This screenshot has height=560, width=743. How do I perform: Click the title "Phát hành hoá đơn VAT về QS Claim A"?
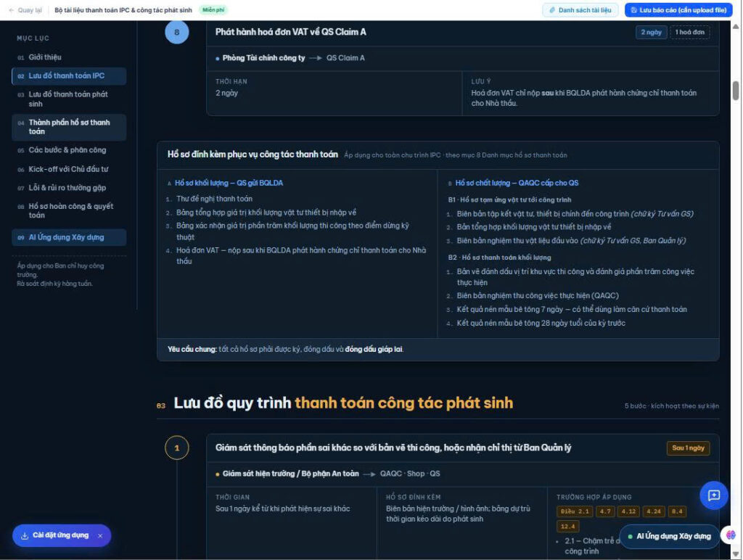pyautogui.click(x=290, y=32)
